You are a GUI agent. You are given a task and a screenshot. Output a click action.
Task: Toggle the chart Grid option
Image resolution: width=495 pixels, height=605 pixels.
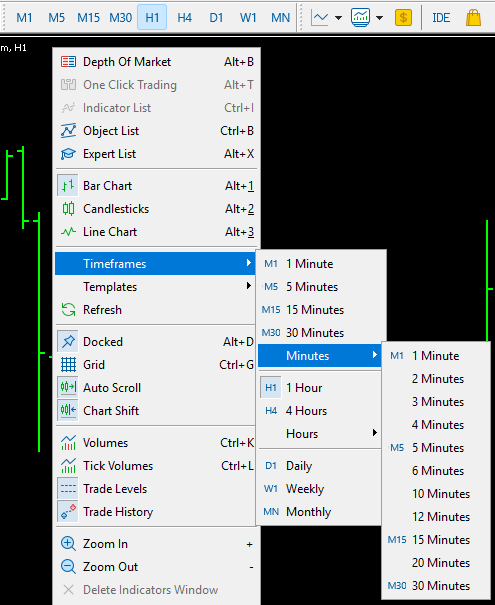(x=155, y=365)
